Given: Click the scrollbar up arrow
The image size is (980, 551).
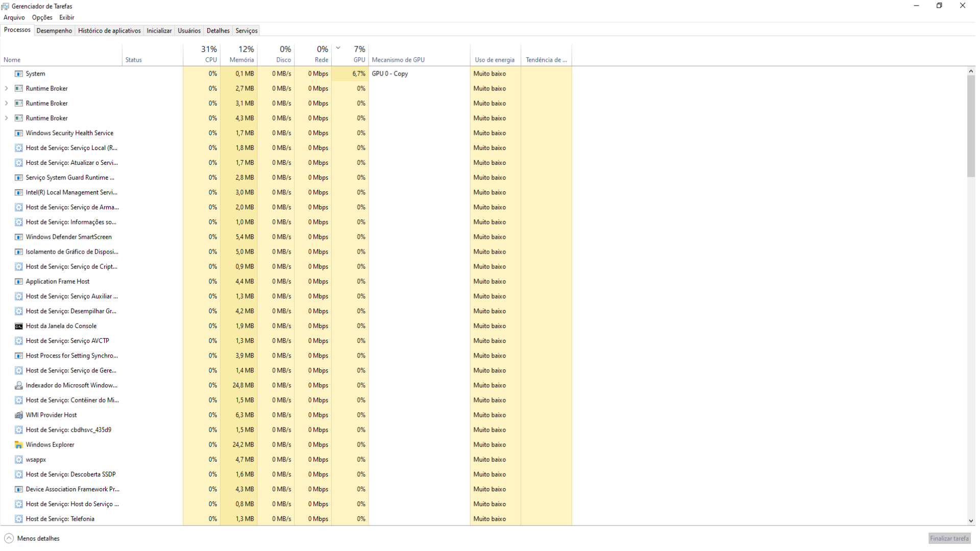Looking at the screenshot, I should click(971, 71).
